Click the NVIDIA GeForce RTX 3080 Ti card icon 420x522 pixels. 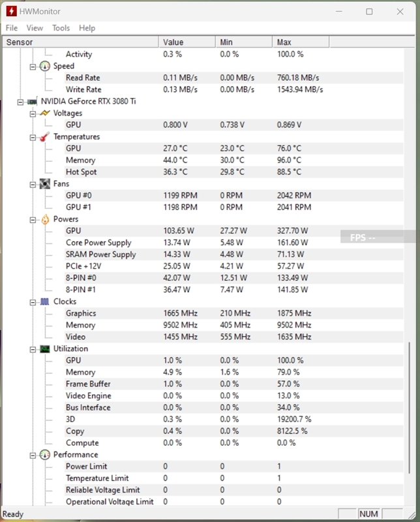point(31,102)
